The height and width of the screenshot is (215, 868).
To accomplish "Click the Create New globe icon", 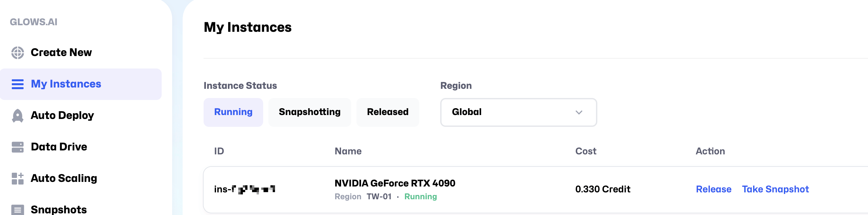I will (x=18, y=53).
